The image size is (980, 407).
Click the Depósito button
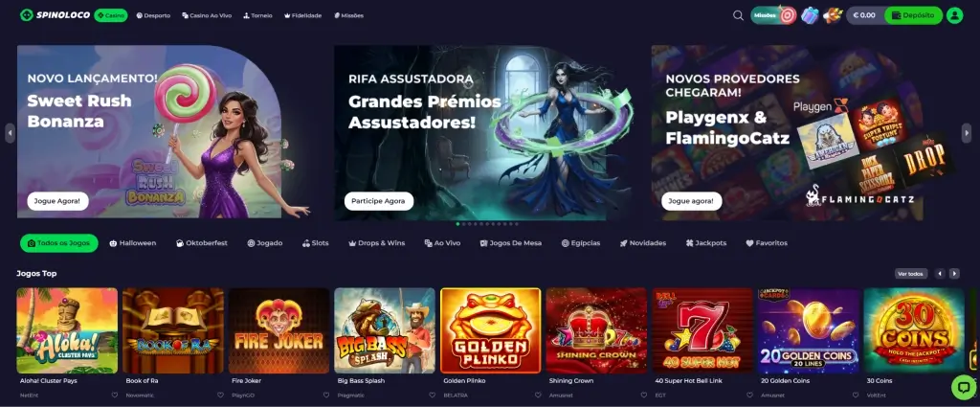(x=913, y=15)
